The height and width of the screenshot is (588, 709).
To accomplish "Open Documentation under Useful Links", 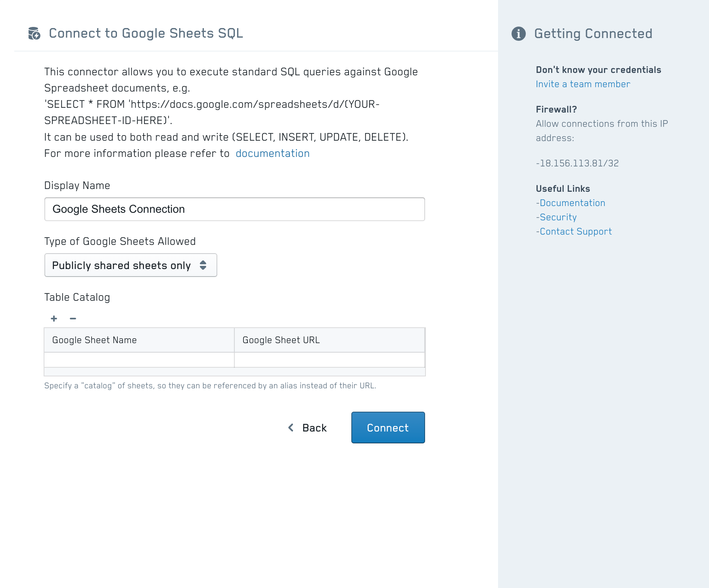I will coord(572,203).
